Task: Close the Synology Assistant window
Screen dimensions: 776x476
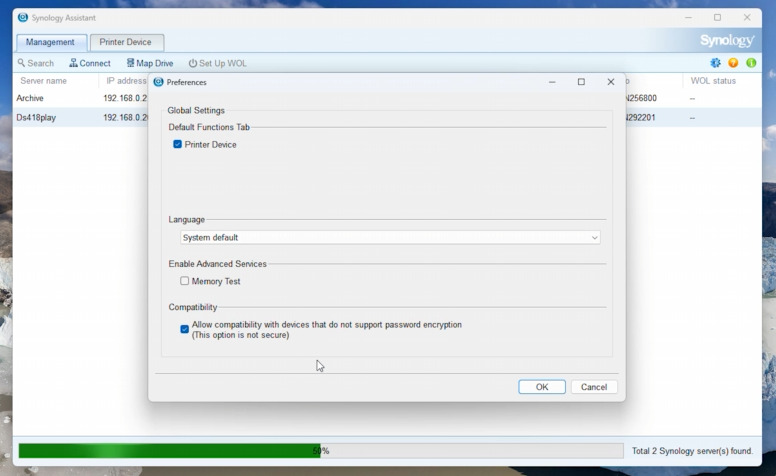Action: pyautogui.click(x=747, y=17)
